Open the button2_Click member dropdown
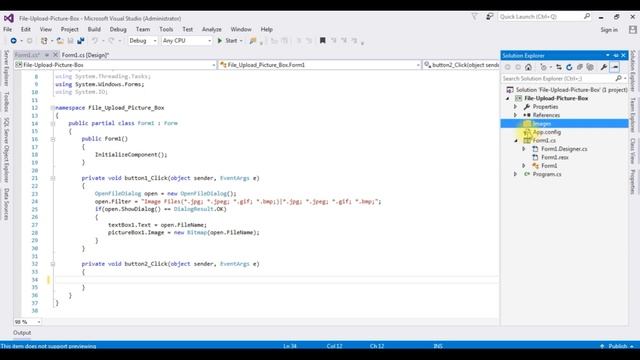This screenshot has height=360, width=640. [460, 65]
